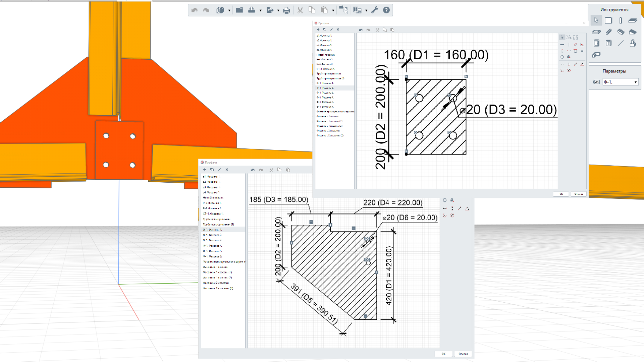Click the print icon in main toolbar
Image resolution: width=644 pixels, height=362 pixels.
[x=286, y=10]
